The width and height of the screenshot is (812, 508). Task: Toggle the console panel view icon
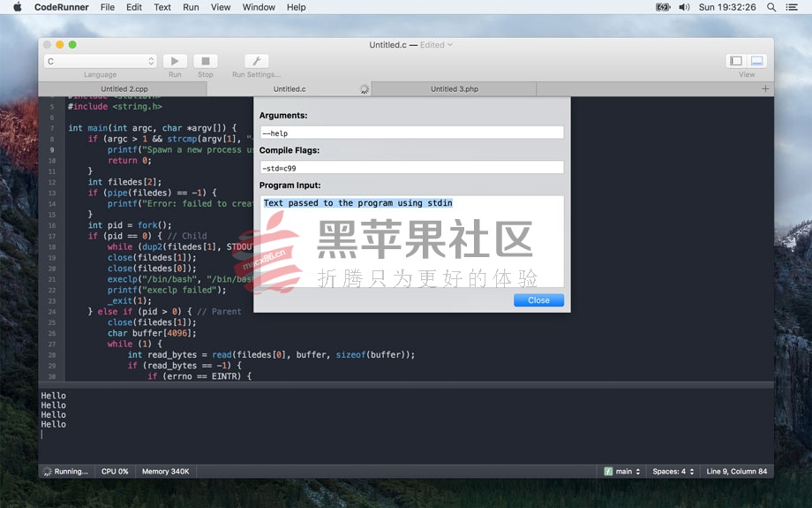point(756,61)
